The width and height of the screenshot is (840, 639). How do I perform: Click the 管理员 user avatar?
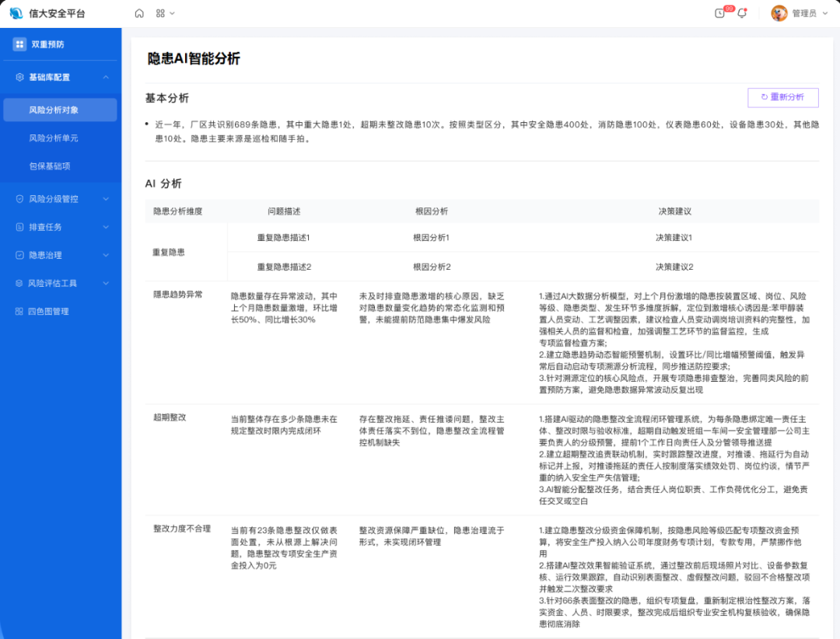779,13
